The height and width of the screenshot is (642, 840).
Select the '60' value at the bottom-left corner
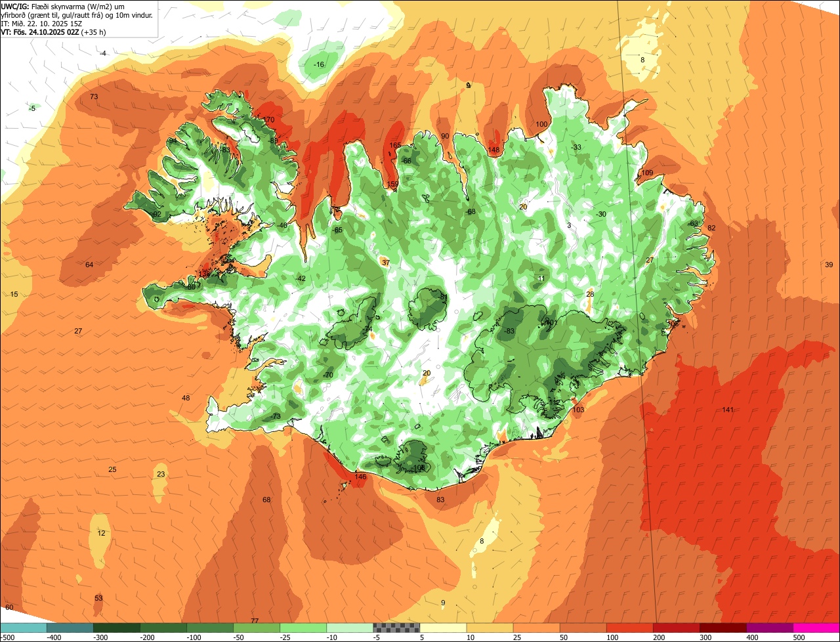(x=9, y=607)
